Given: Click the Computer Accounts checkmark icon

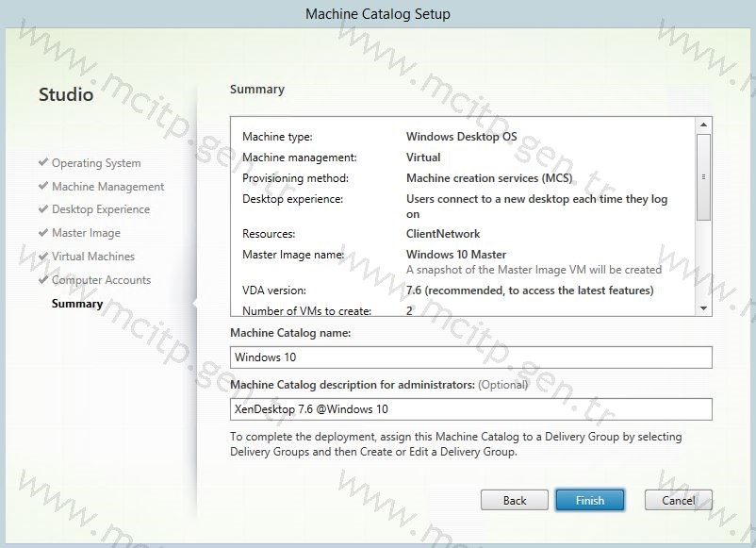Looking at the screenshot, I should click(43, 279).
